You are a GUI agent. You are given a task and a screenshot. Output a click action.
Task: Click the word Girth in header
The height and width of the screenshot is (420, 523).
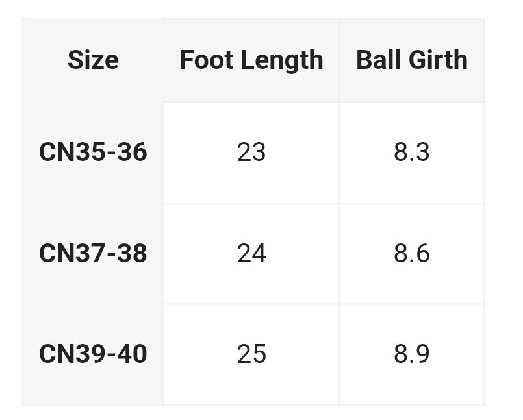point(439,60)
